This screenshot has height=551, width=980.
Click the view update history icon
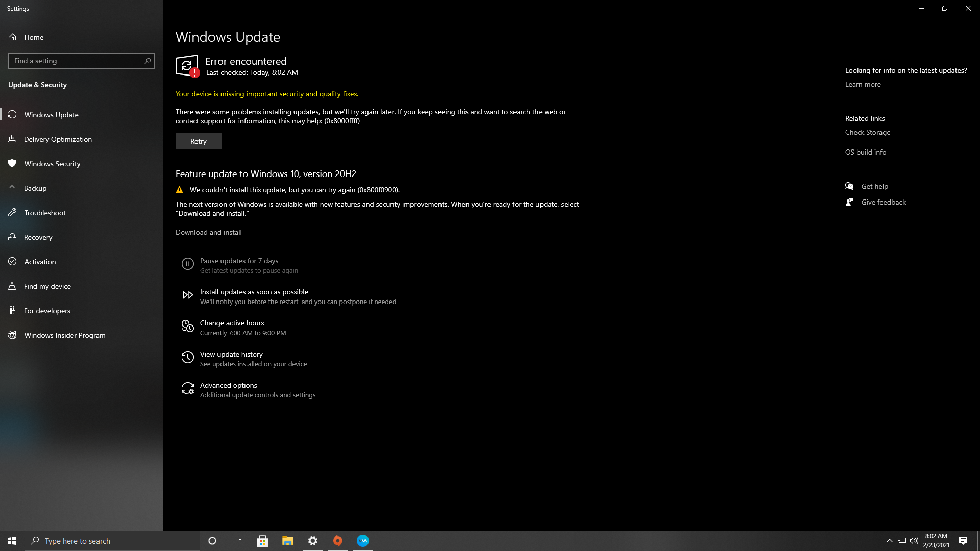click(x=188, y=357)
